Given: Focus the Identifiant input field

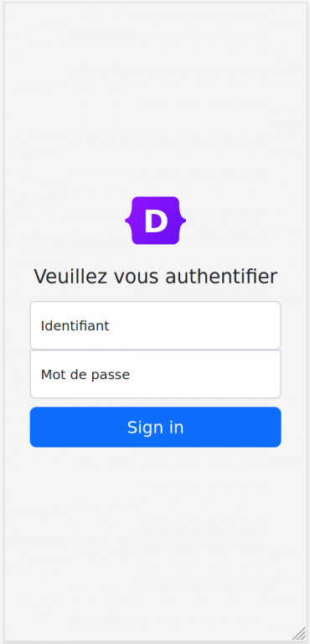Looking at the screenshot, I should [x=155, y=325].
